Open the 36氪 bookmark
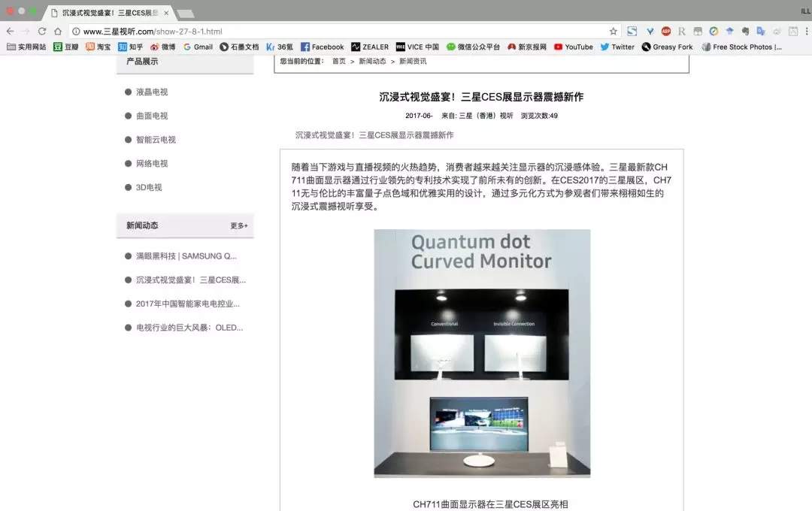 [280, 47]
